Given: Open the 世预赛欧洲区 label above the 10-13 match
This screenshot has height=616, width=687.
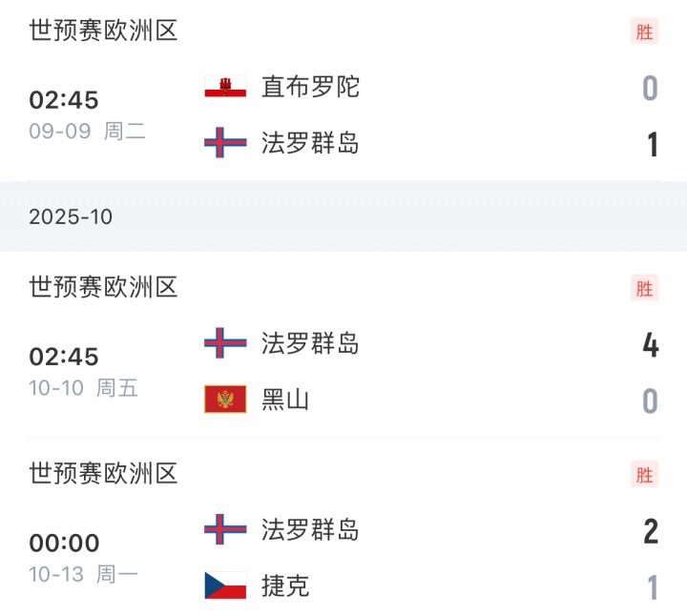Looking at the screenshot, I should click(103, 474).
